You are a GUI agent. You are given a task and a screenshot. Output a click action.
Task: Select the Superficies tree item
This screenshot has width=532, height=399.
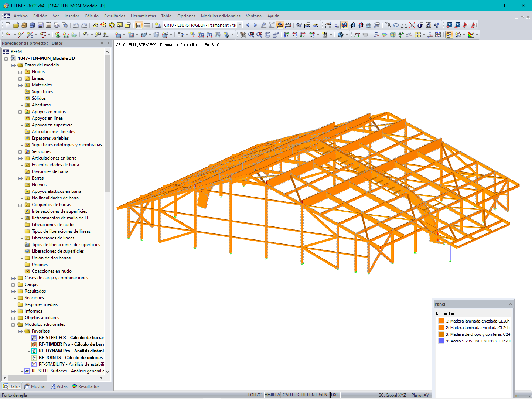point(42,91)
